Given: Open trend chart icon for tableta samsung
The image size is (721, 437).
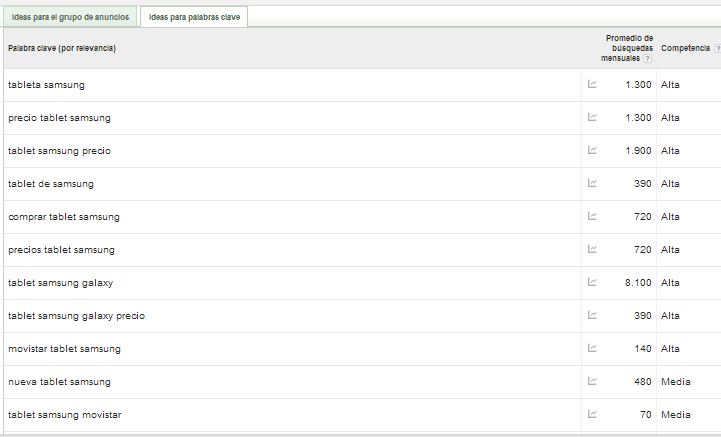Looking at the screenshot, I should pyautogui.click(x=592, y=84).
